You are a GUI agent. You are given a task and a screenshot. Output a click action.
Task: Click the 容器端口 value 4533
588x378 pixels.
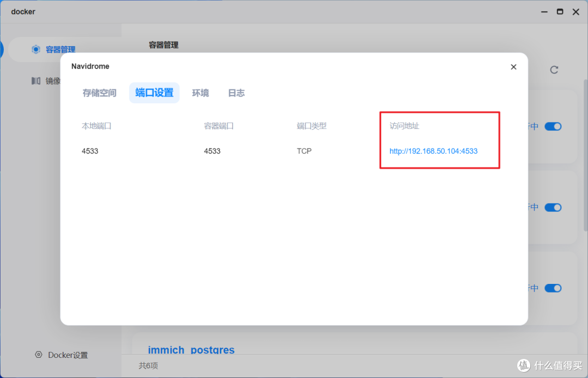click(212, 151)
